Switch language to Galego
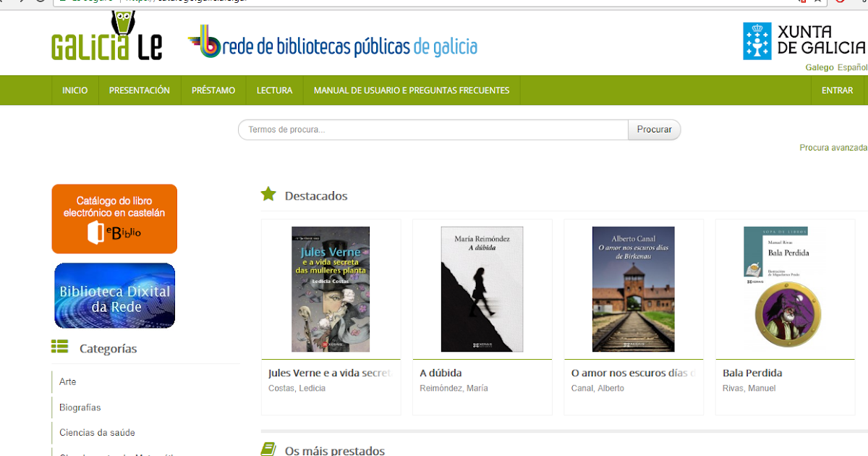 pyautogui.click(x=820, y=67)
